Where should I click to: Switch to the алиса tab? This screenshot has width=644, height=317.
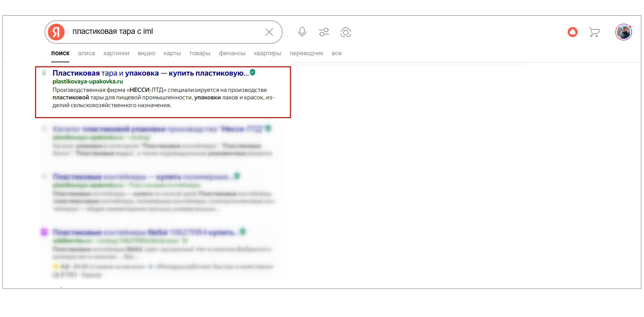[86, 53]
